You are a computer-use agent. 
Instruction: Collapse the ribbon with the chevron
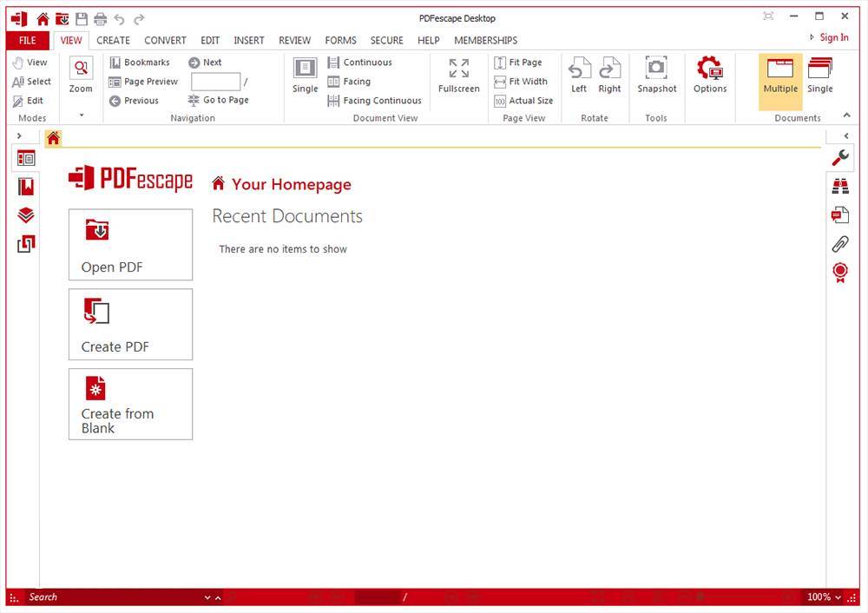pos(846,116)
